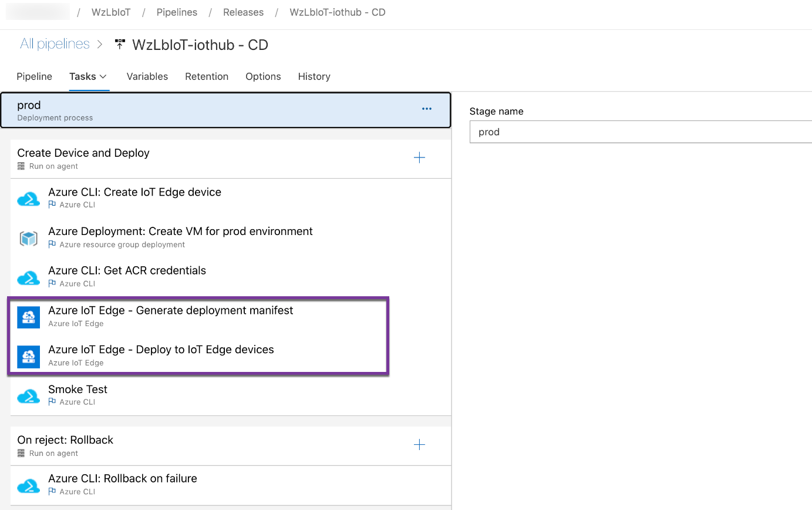Click the Azure CLI Create IoT Edge device icon
The image size is (812, 510).
tap(28, 199)
